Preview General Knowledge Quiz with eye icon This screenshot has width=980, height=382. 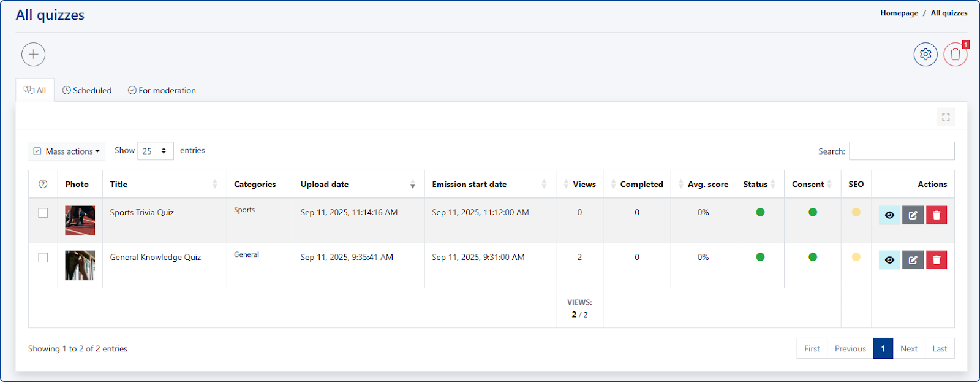click(x=889, y=260)
